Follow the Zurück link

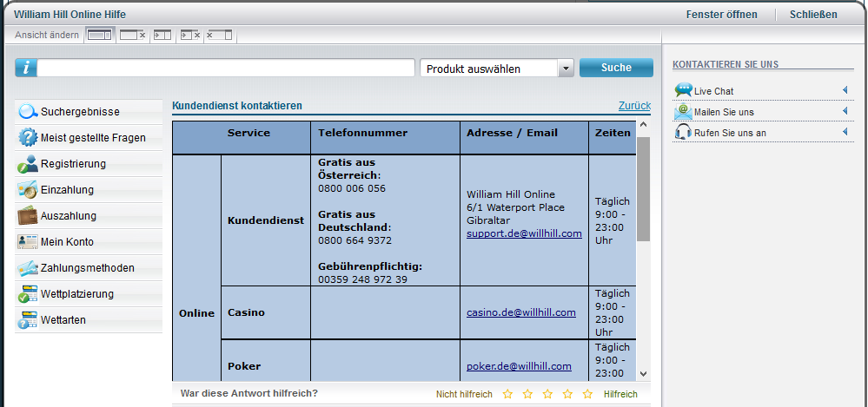[634, 106]
